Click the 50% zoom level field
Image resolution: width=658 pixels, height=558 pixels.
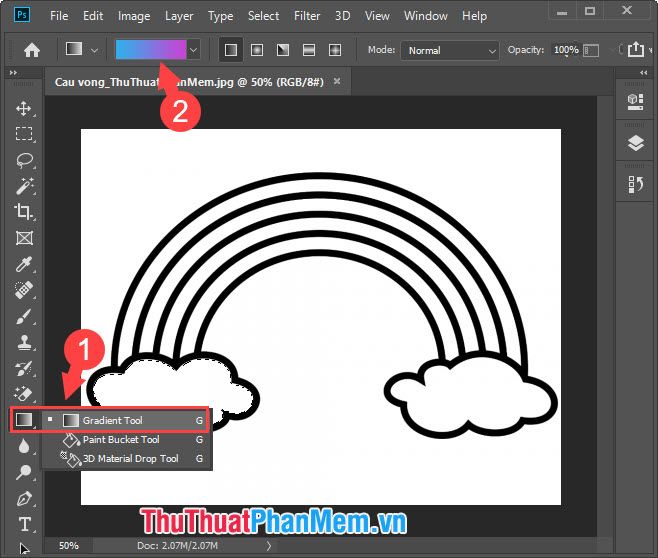click(69, 546)
